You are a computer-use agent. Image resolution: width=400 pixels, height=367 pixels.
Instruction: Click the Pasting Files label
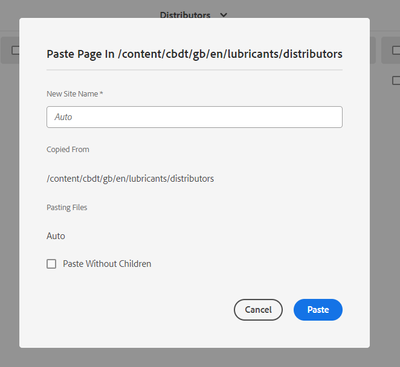(67, 207)
